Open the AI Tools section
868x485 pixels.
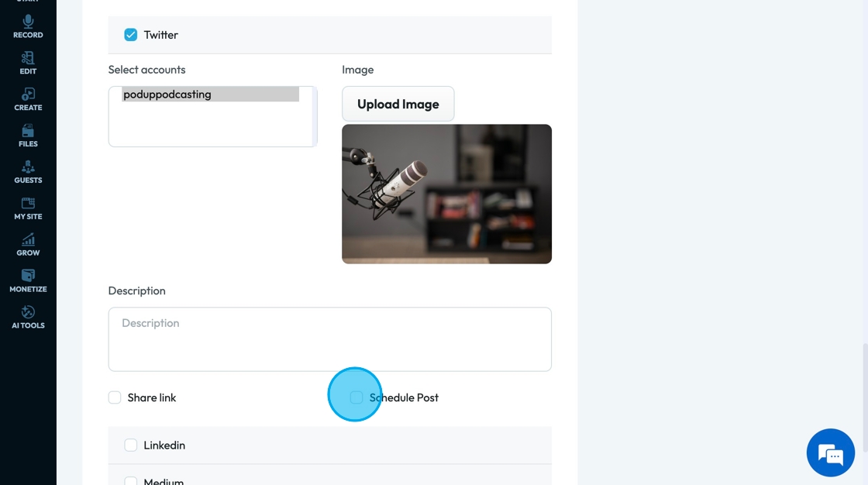point(28,317)
